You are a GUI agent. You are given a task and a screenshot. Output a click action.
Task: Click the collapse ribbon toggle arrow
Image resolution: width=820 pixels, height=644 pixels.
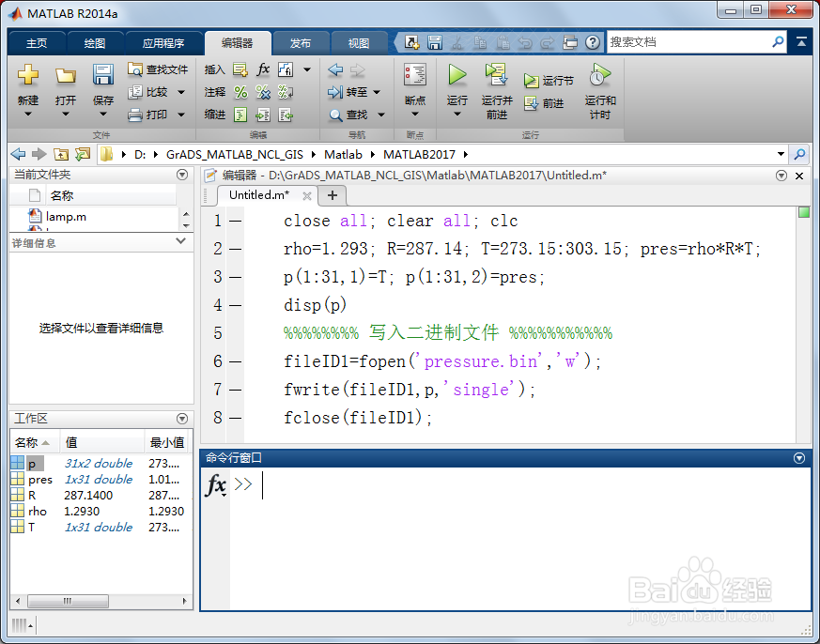801,42
